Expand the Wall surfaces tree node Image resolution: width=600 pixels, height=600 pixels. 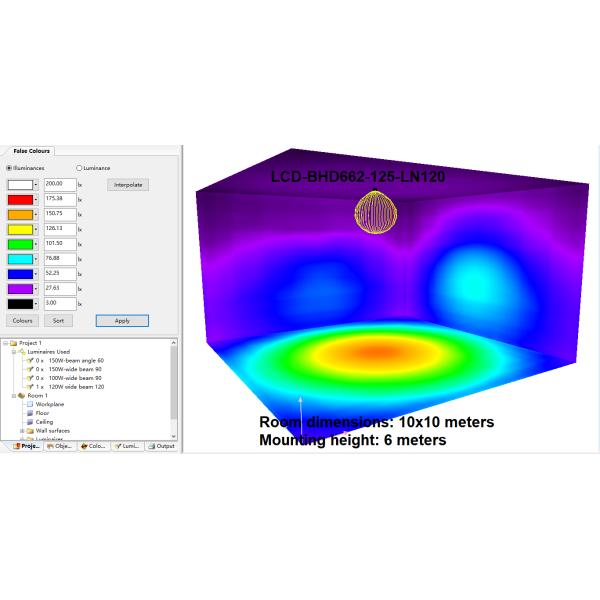pyautogui.click(x=21, y=430)
